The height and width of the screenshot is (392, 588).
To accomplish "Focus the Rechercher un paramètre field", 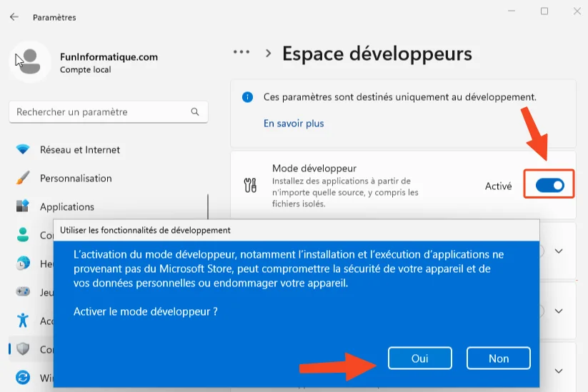I will click(109, 111).
